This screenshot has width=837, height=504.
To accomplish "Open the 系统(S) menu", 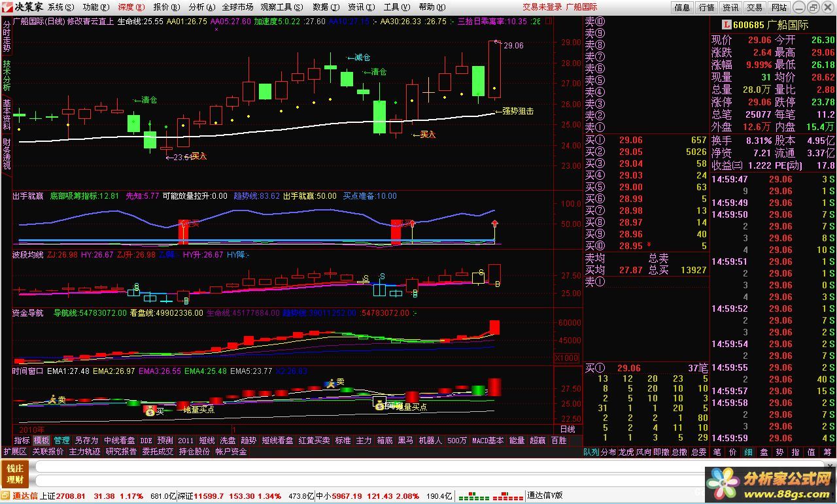I will click(x=61, y=7).
